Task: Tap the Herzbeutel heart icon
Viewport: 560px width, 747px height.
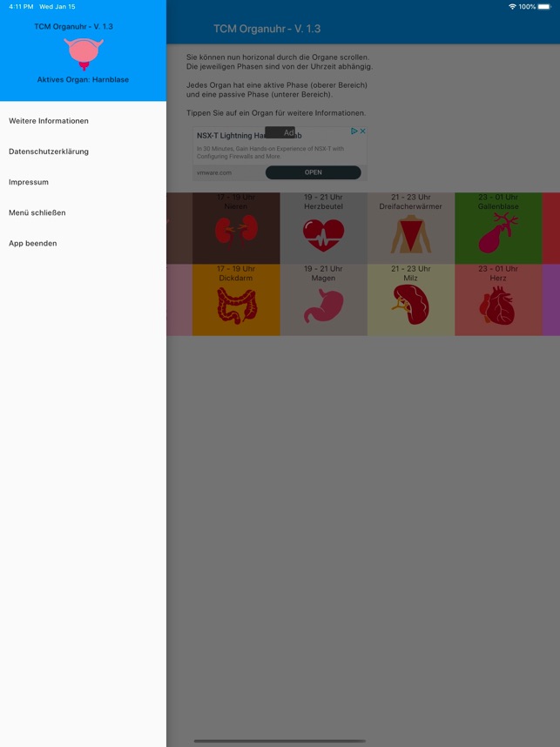Action: [x=324, y=235]
